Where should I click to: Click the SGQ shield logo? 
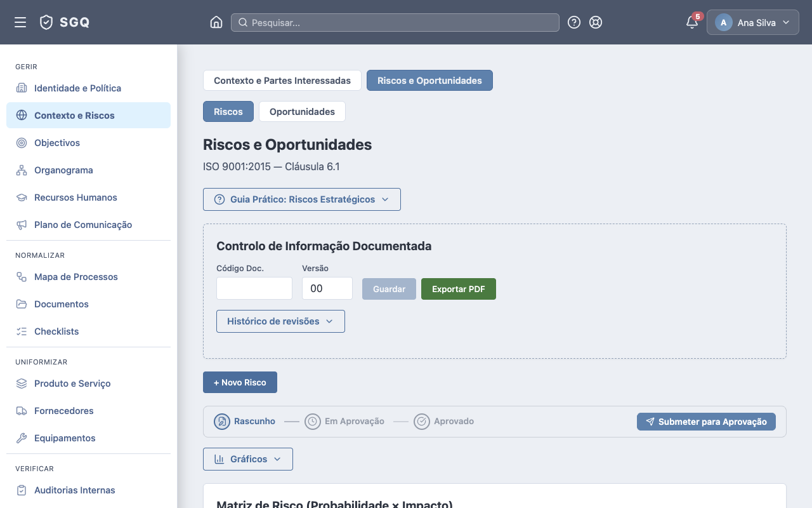click(46, 22)
